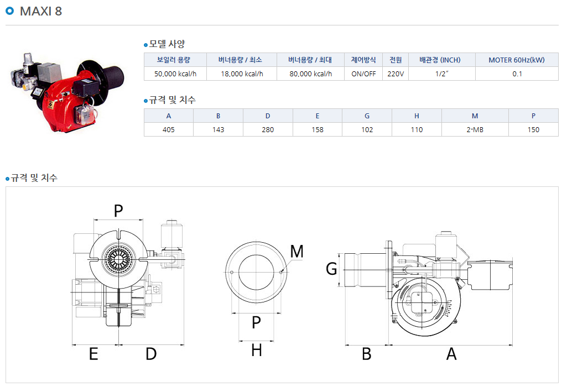Click the A dimension label in drawing
Screen dimensions: 567x392
pos(451,354)
